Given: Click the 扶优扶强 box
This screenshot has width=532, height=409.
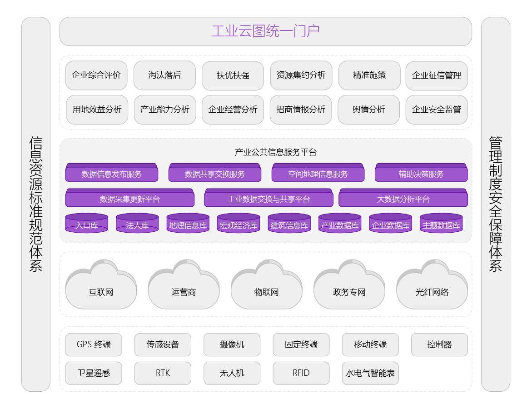Looking at the screenshot, I should (x=233, y=76).
